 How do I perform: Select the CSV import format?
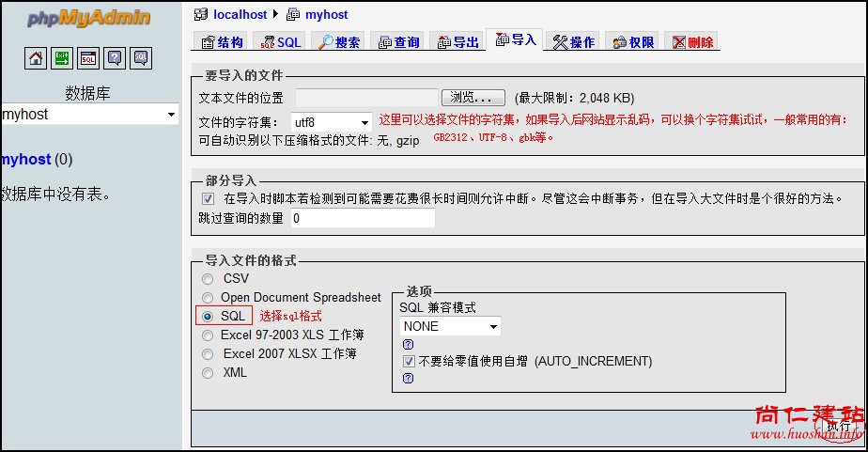(x=208, y=279)
